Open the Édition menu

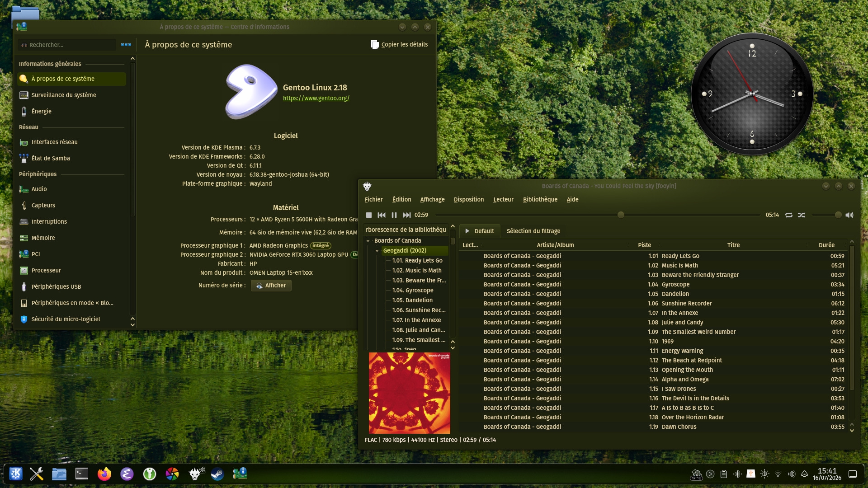402,199
